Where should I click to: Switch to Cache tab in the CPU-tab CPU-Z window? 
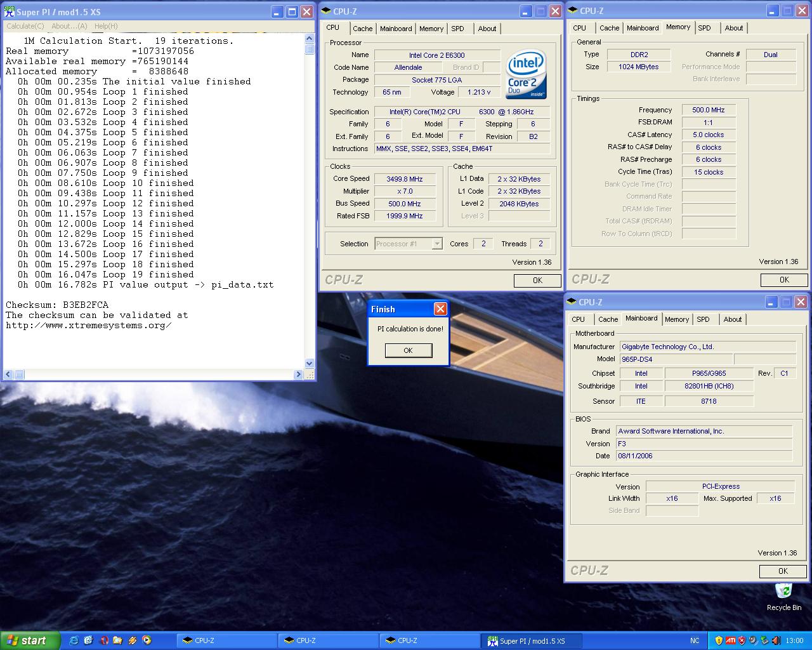point(363,29)
